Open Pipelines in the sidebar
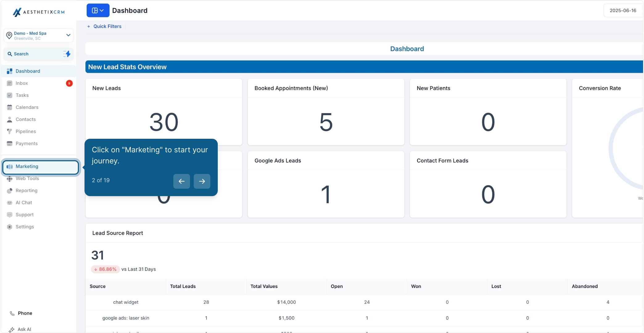The height and width of the screenshot is (333, 644). (x=39, y=131)
